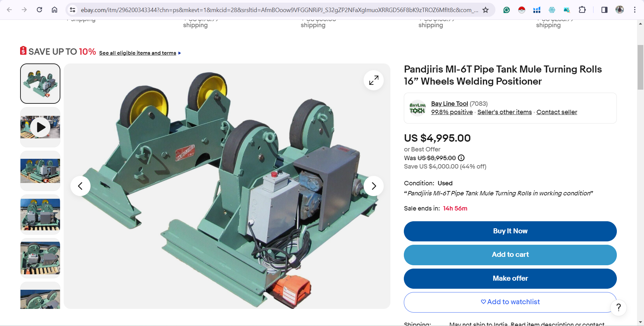Viewport: 644px width, 326px height.
Task: Click Contact seller link
Action: point(557,112)
